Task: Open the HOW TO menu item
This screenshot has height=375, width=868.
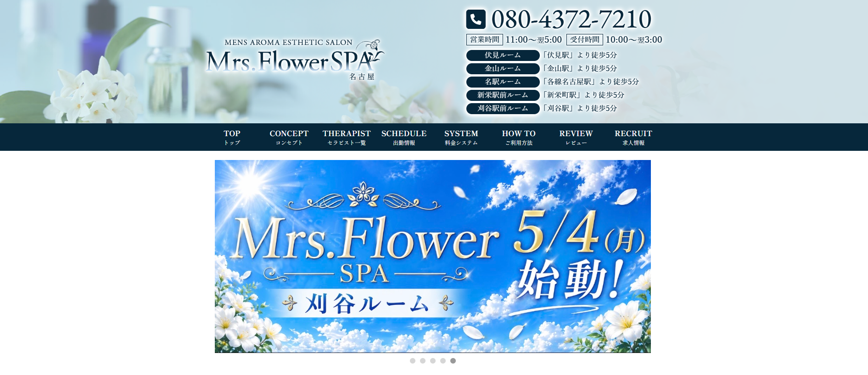Action: 519,137
